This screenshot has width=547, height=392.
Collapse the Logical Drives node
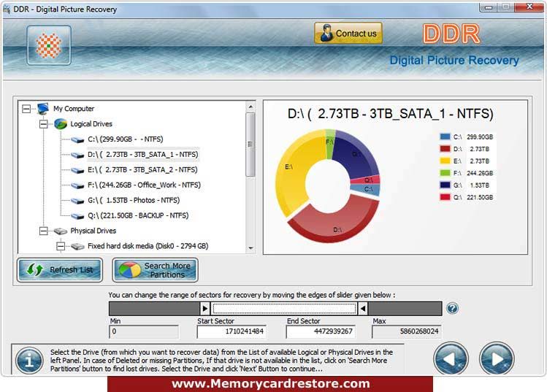tap(44, 124)
